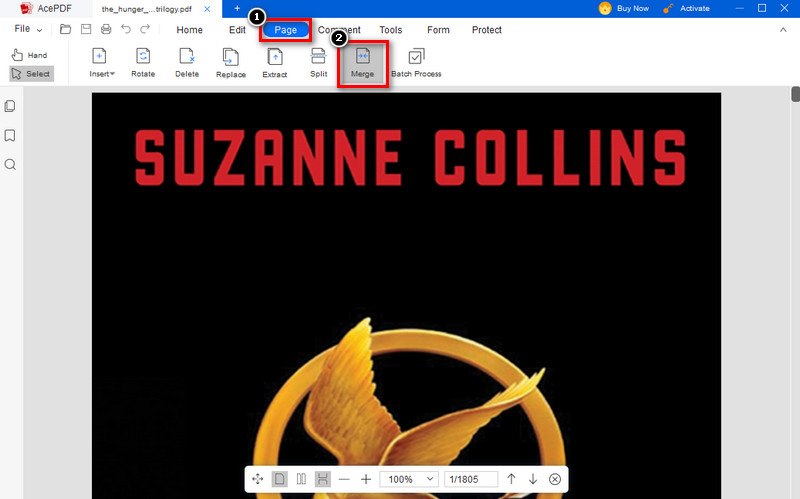
Task: Click the Buy Now button
Action: point(624,8)
